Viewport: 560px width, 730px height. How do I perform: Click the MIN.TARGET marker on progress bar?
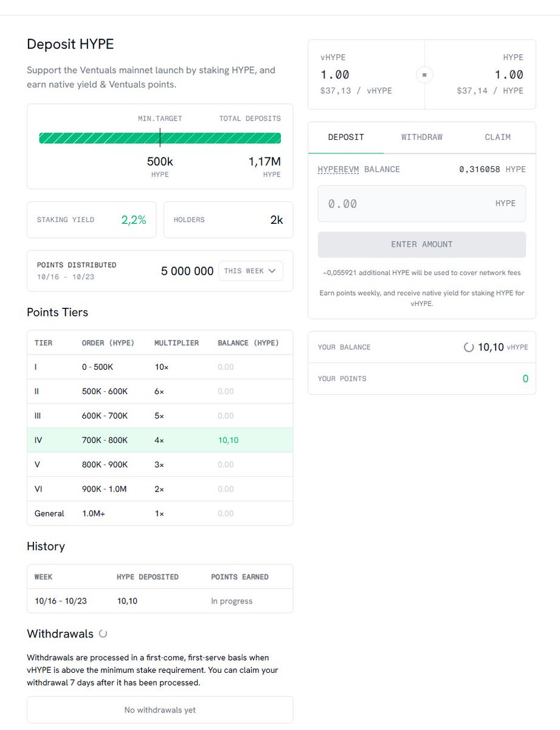point(160,137)
